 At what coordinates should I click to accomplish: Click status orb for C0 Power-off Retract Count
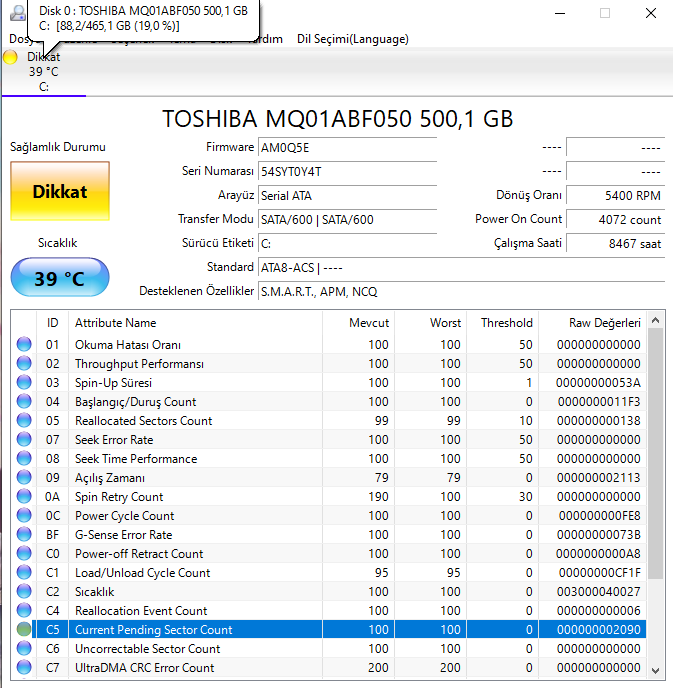click(24, 554)
